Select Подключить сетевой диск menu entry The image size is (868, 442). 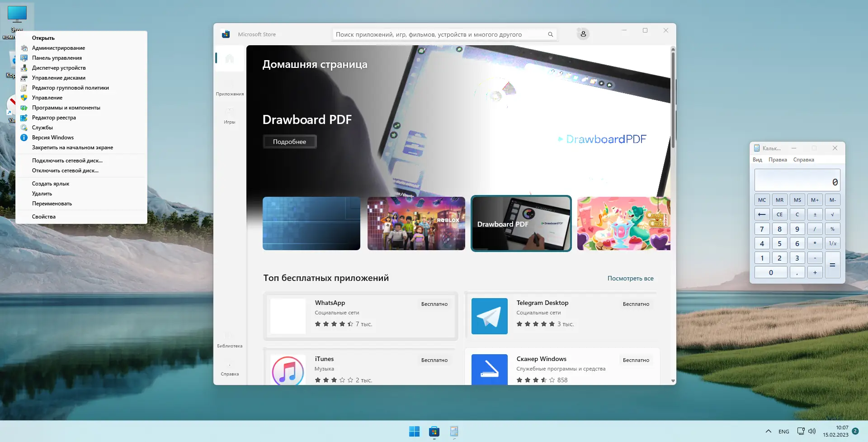pos(81,161)
